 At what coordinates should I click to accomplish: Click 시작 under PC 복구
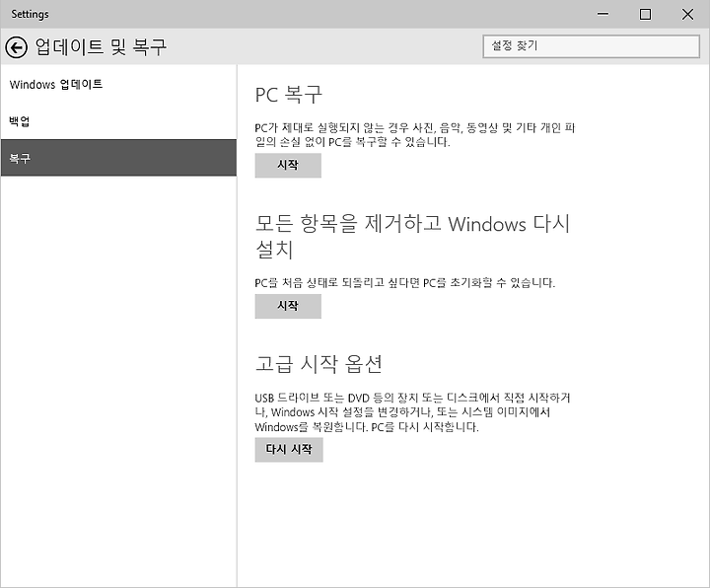pyautogui.click(x=288, y=166)
